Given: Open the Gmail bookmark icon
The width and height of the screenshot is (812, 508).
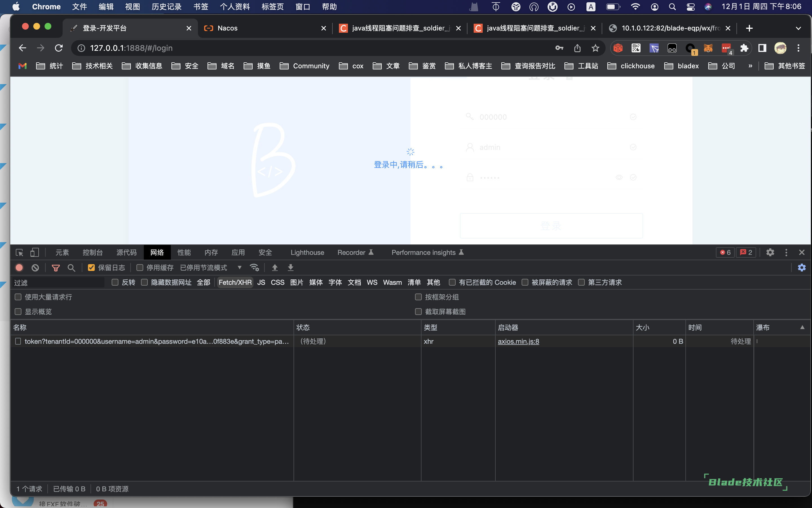Looking at the screenshot, I should click(23, 66).
